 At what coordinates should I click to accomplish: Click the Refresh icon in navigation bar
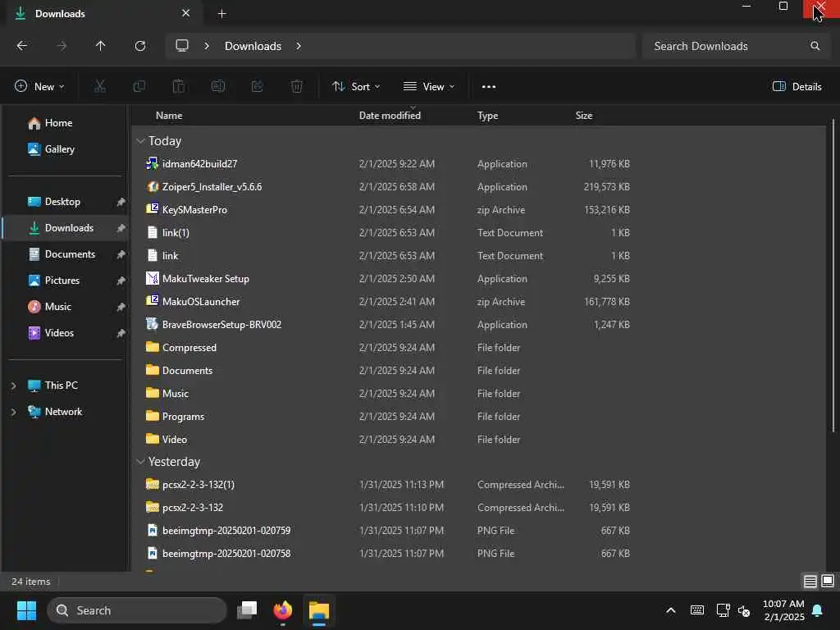139,46
